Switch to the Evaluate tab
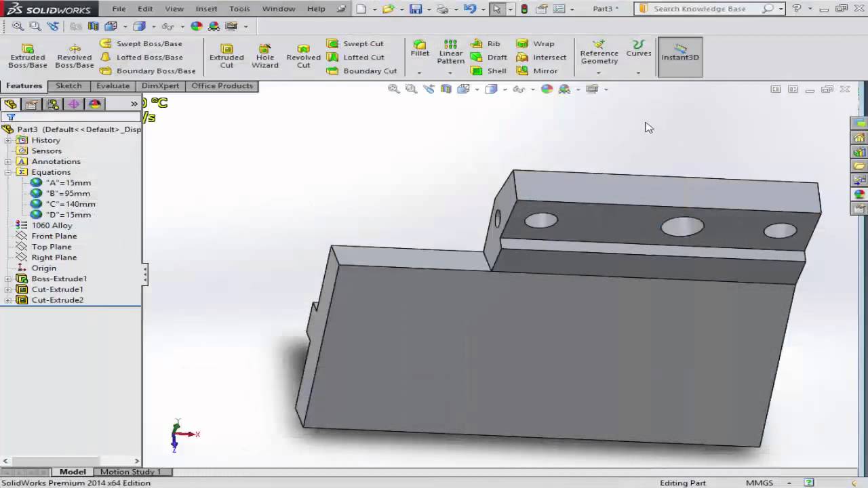 (113, 86)
